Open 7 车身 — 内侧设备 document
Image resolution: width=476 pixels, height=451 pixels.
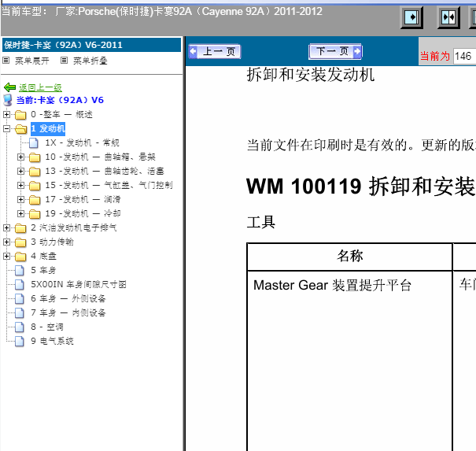click(68, 312)
